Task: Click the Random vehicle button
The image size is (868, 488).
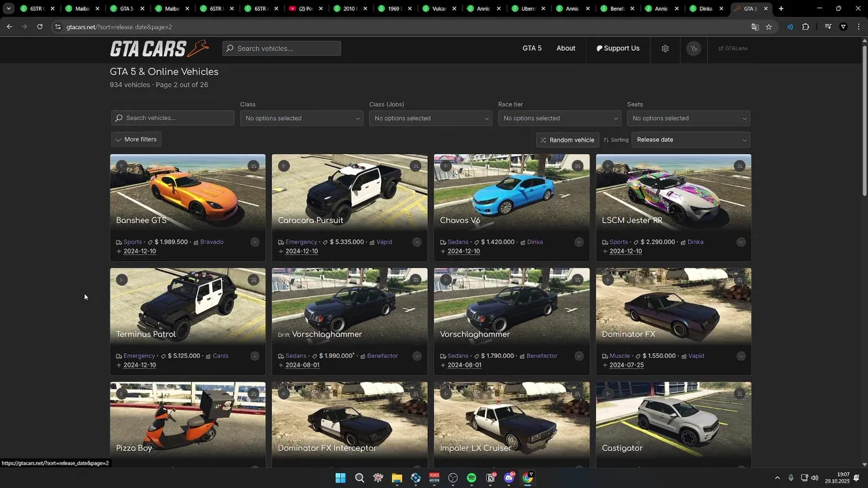Action: click(x=568, y=140)
